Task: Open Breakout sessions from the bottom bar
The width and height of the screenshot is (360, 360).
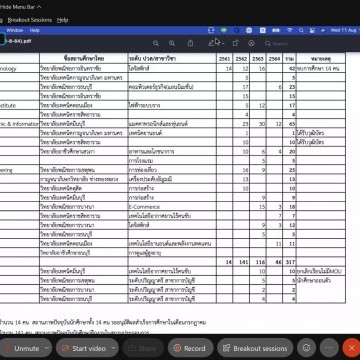Action: coord(255,349)
